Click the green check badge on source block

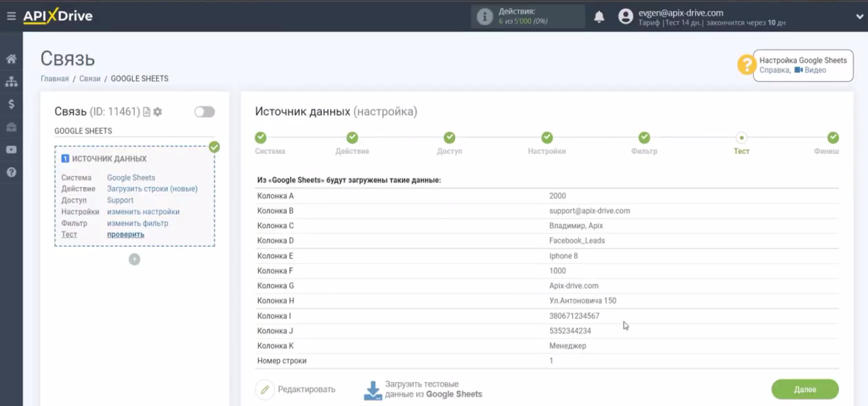(x=214, y=147)
